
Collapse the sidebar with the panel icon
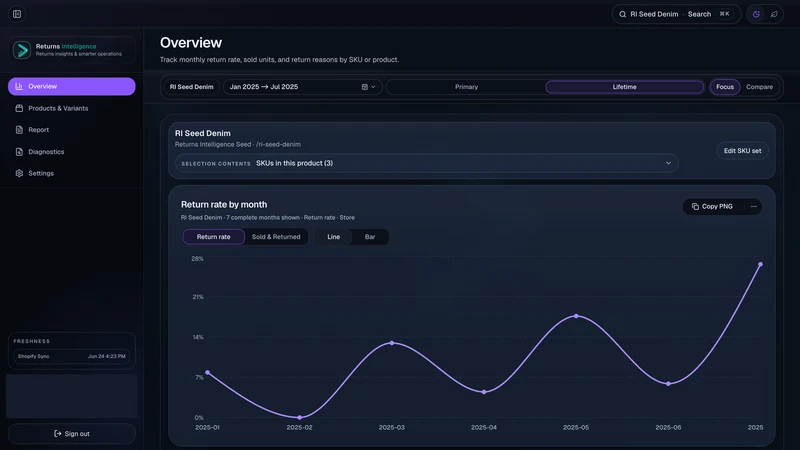click(x=17, y=14)
